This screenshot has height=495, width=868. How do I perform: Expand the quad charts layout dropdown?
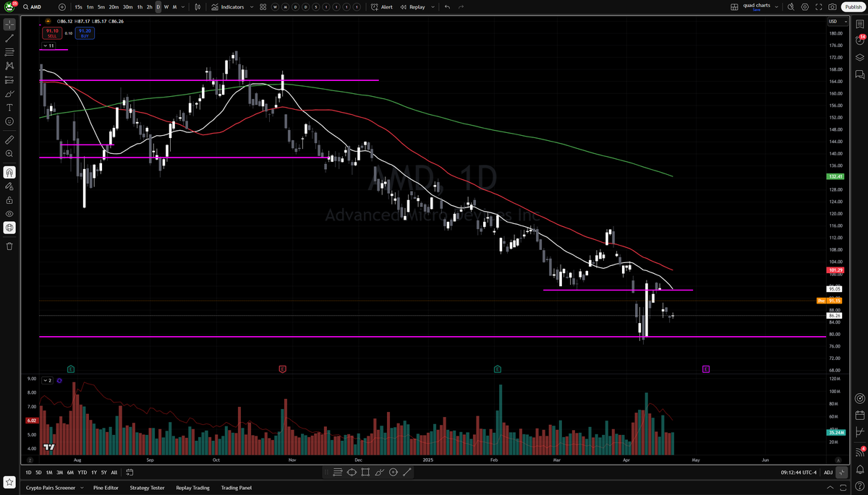[x=776, y=7]
